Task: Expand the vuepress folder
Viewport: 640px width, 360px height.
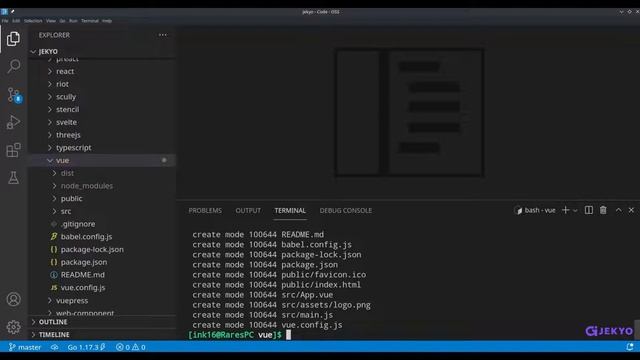Action: 102,300
